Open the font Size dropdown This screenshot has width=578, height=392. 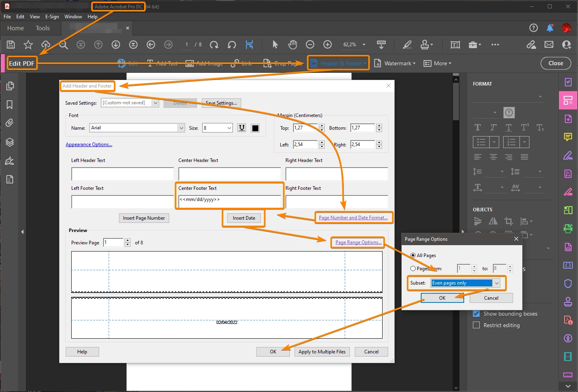tap(217, 128)
